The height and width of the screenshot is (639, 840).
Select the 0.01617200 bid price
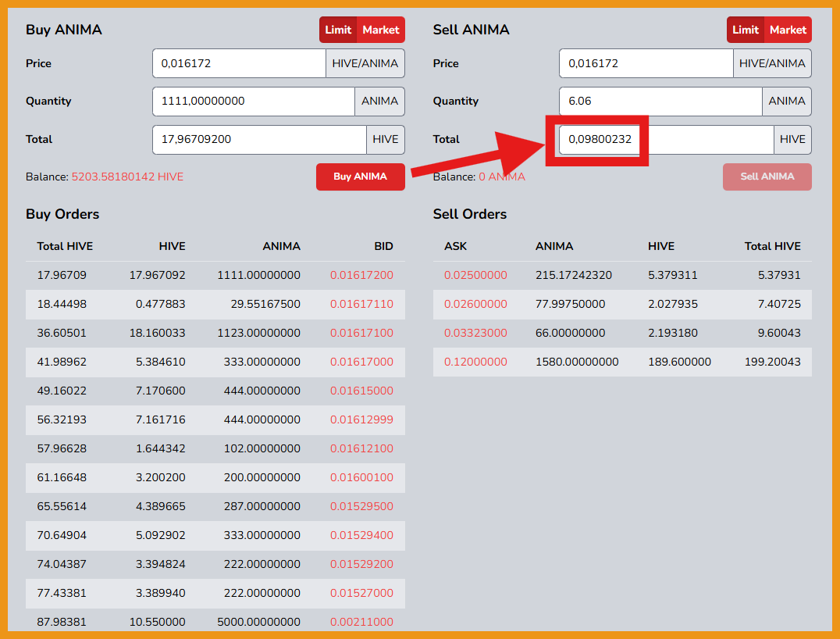point(361,275)
